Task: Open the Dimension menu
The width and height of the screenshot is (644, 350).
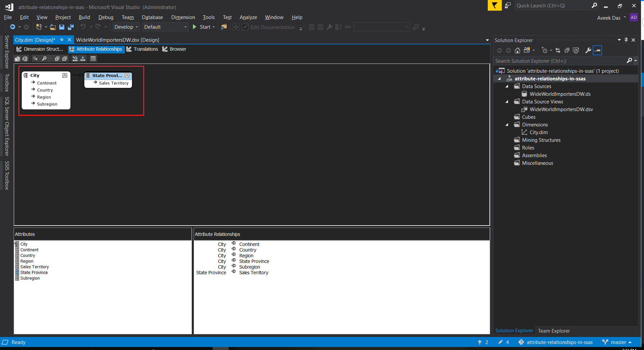Action: [183, 17]
